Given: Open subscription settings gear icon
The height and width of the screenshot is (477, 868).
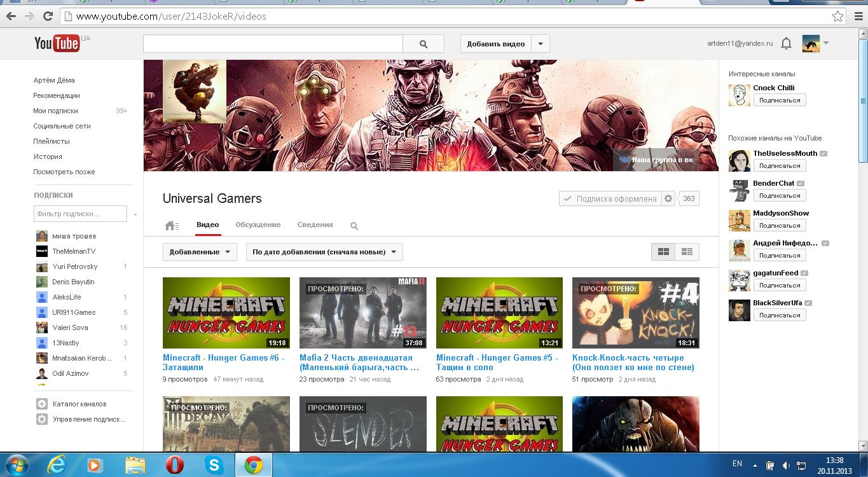Looking at the screenshot, I should [x=668, y=198].
